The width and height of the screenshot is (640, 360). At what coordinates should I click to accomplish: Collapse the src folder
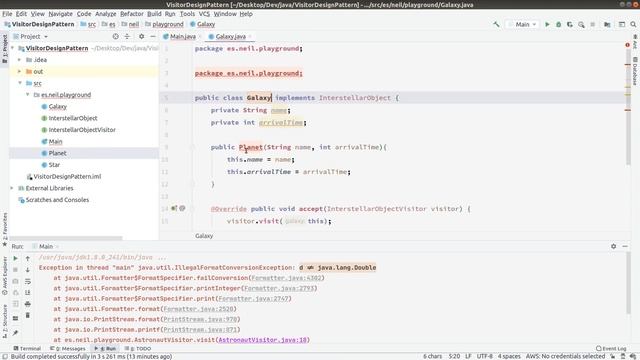point(20,83)
